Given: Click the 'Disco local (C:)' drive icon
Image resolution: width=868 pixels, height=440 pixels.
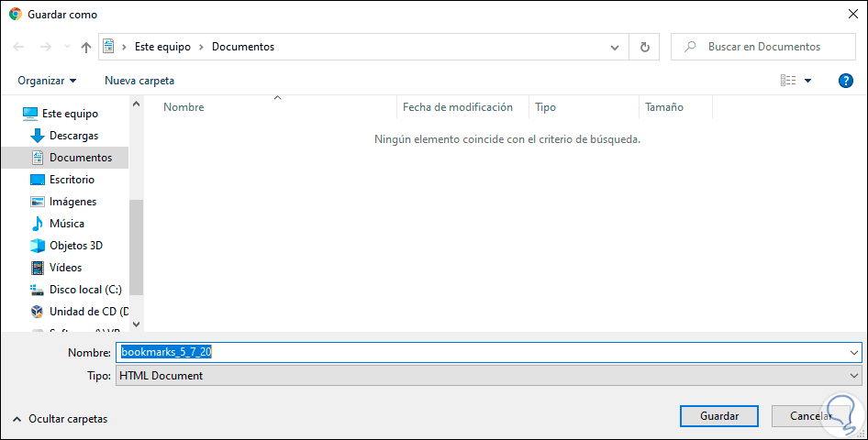Looking at the screenshot, I should click(37, 290).
